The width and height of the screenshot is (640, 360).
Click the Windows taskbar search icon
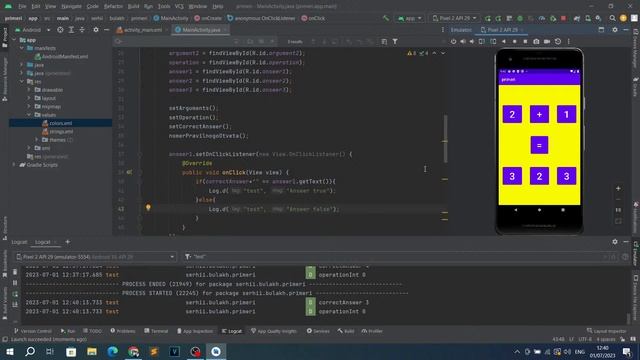click(30, 351)
